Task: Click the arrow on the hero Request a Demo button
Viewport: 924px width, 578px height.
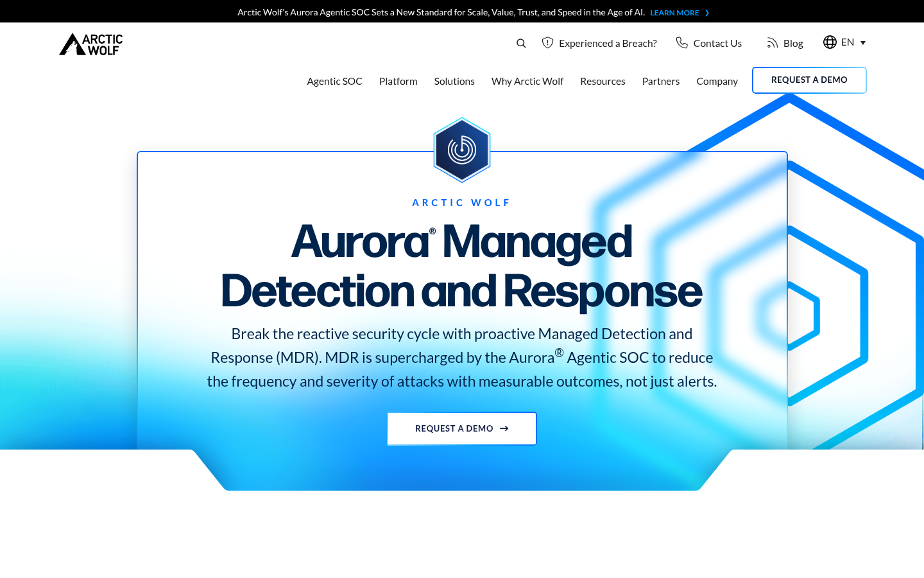Action: [504, 428]
